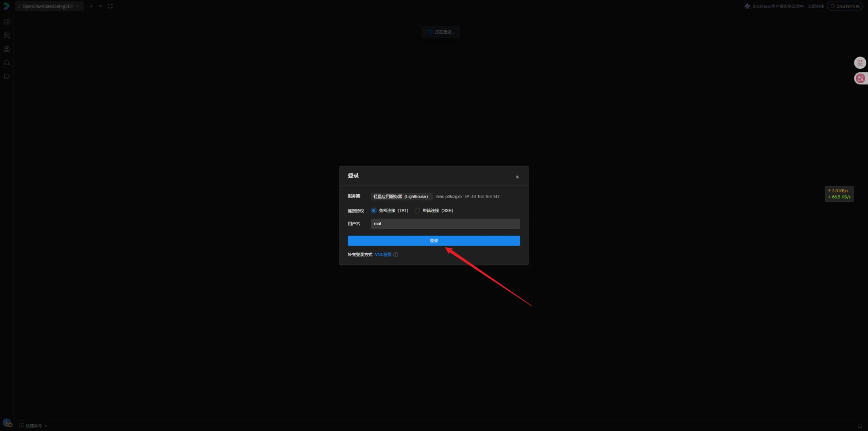Switch to the OpenClaw(Clawdbot)-gSE4 tab
Image resolution: width=868 pixels, height=431 pixels.
[47, 6]
